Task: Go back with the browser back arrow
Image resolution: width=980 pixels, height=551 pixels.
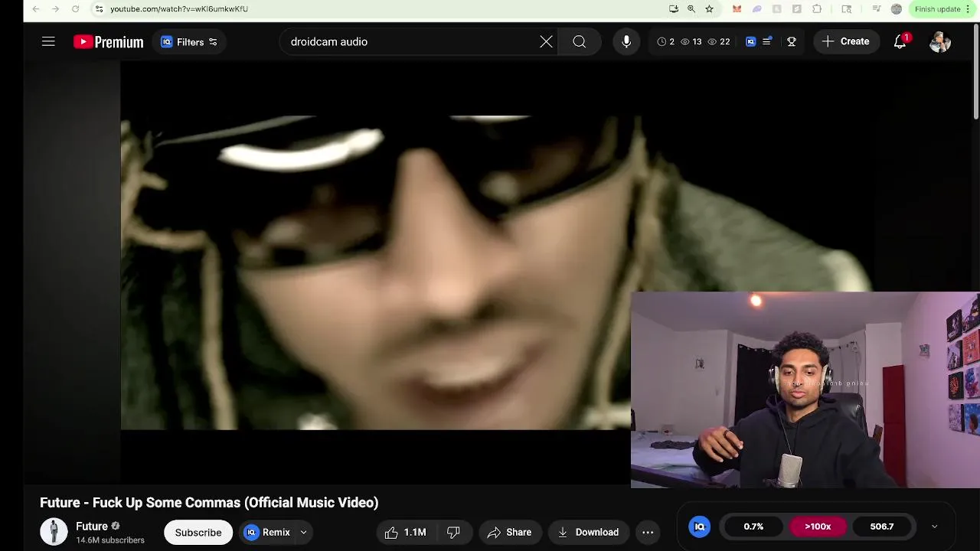Action: pos(35,9)
